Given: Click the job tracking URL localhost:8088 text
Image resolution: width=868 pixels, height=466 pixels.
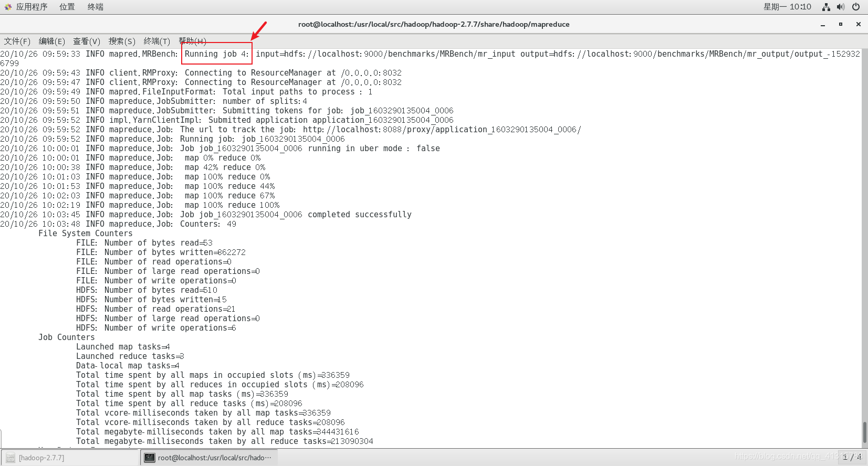Looking at the screenshot, I should (442, 129).
